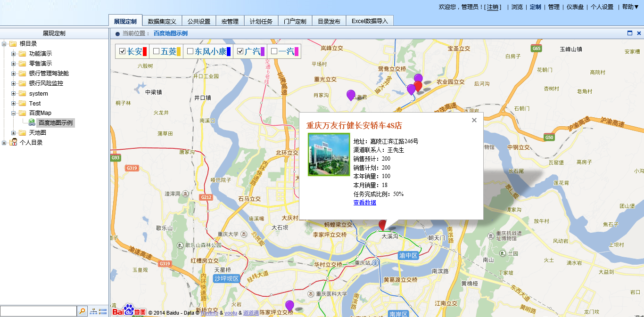
Task: Collapse the 根目录 tree node
Action: 4,44
